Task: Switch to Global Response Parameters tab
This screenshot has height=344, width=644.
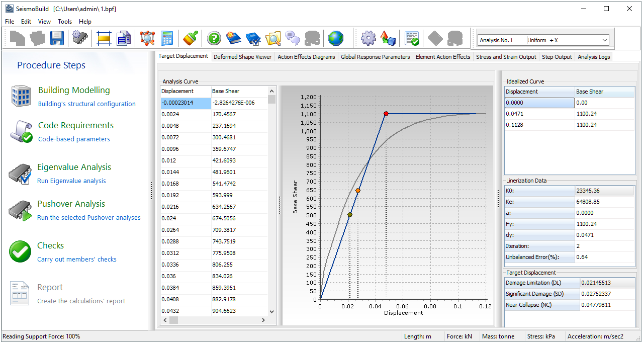Action: click(375, 57)
